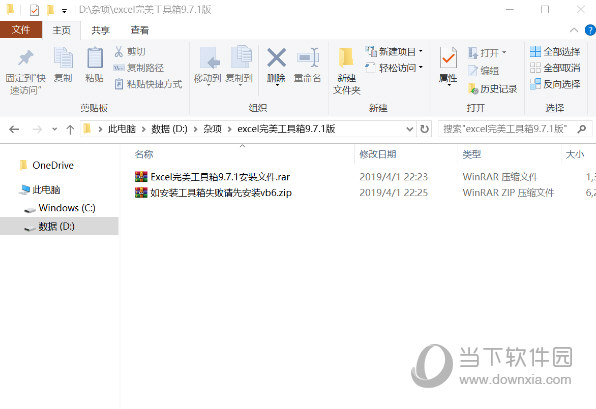Click the zip file's WinRAR icon

pos(141,192)
